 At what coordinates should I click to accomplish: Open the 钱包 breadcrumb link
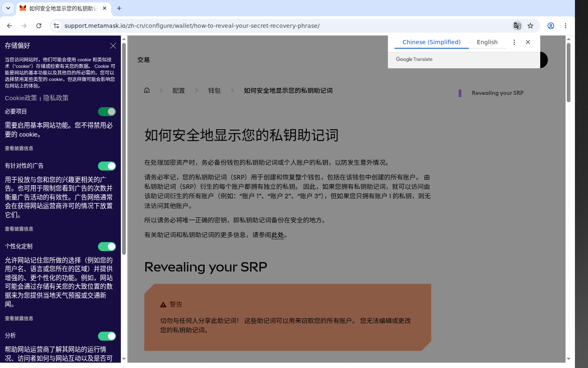click(214, 91)
